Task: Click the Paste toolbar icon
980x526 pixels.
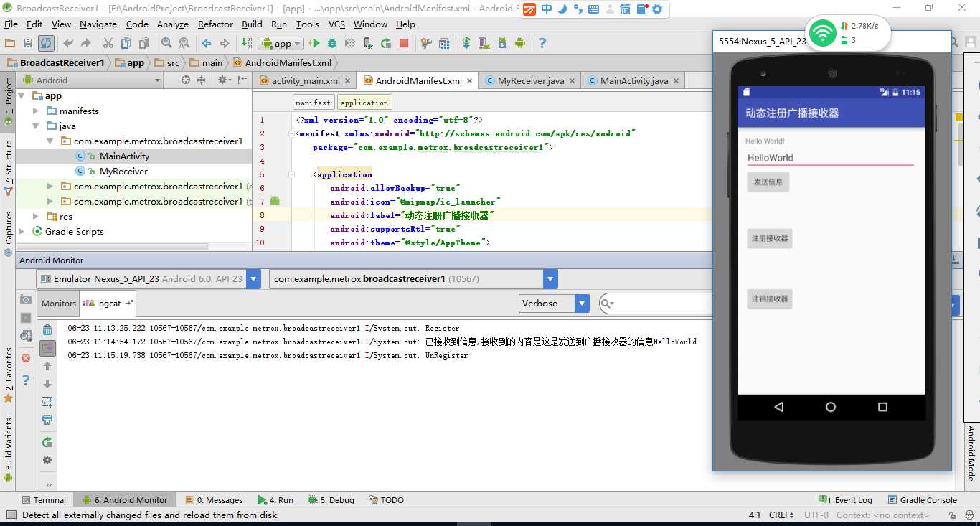Action: [144, 44]
